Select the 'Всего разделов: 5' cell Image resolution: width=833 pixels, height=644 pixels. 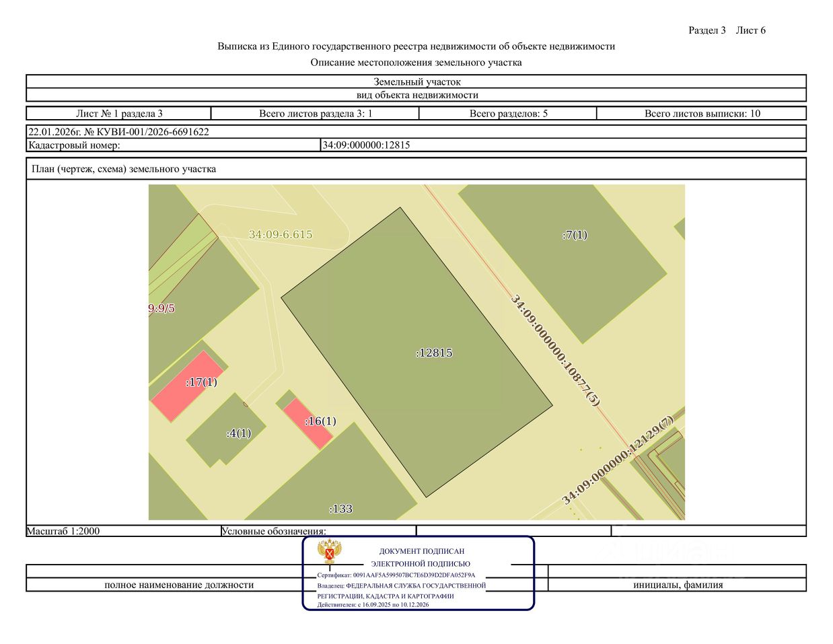pyautogui.click(x=508, y=114)
